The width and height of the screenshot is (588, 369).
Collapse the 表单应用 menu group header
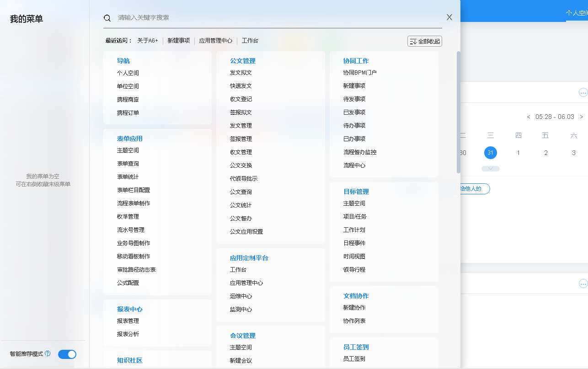[130, 139]
